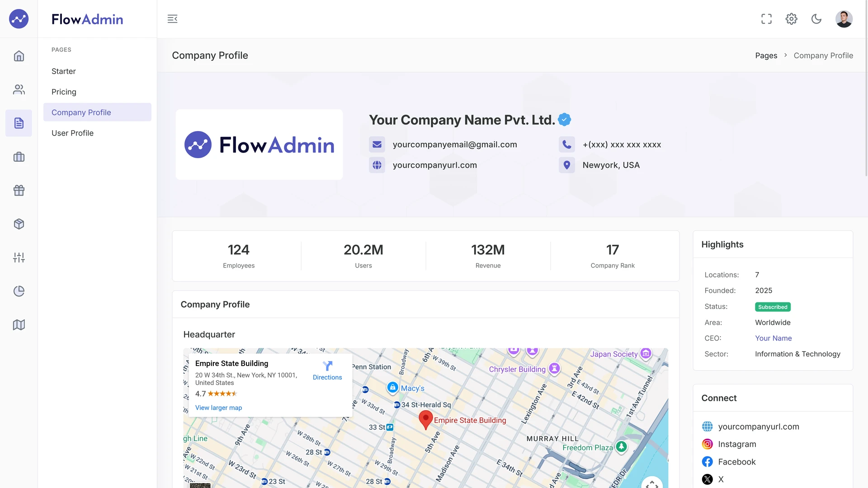Click the FlowAdmin text logo in the sidebar header
Image resolution: width=868 pixels, height=488 pixels.
[87, 19]
